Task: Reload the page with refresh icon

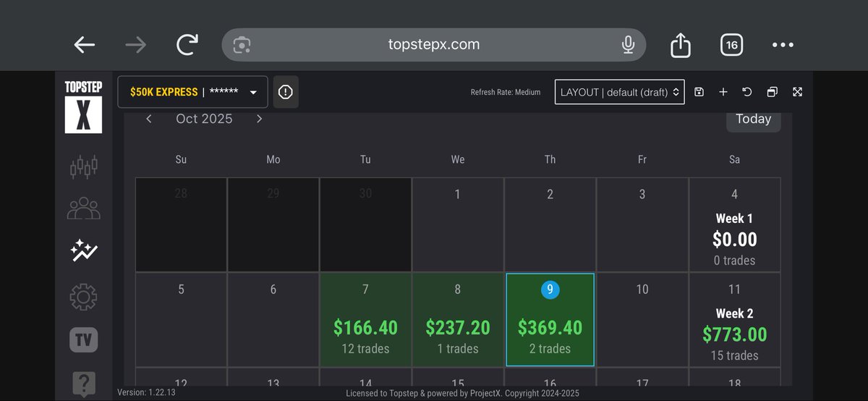Action: coord(187,45)
